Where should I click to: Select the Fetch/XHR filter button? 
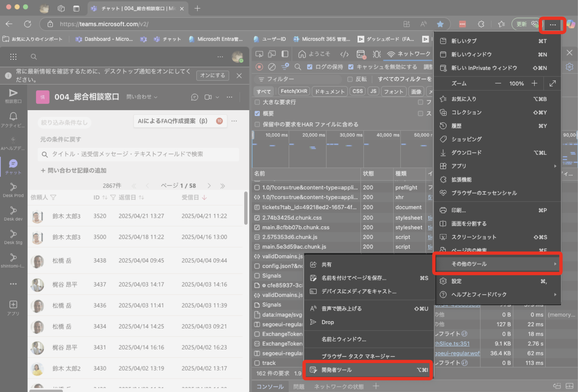[x=294, y=91]
